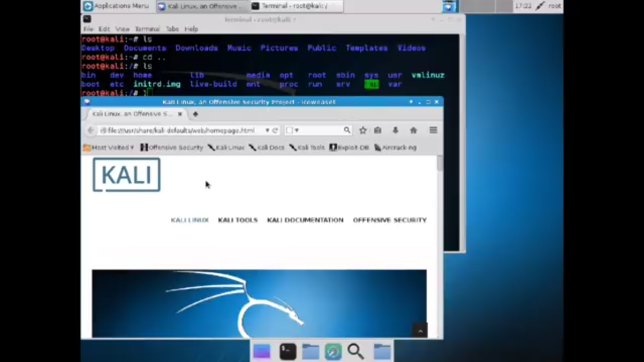Viewport: 644px width, 362px height.
Task: Expand the Most Visited dropdown
Action: pos(112,147)
